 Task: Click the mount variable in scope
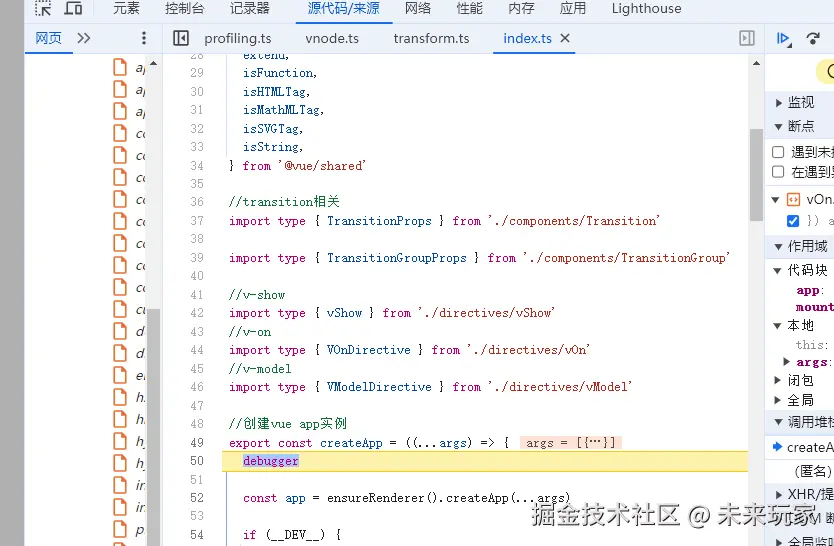pos(814,307)
